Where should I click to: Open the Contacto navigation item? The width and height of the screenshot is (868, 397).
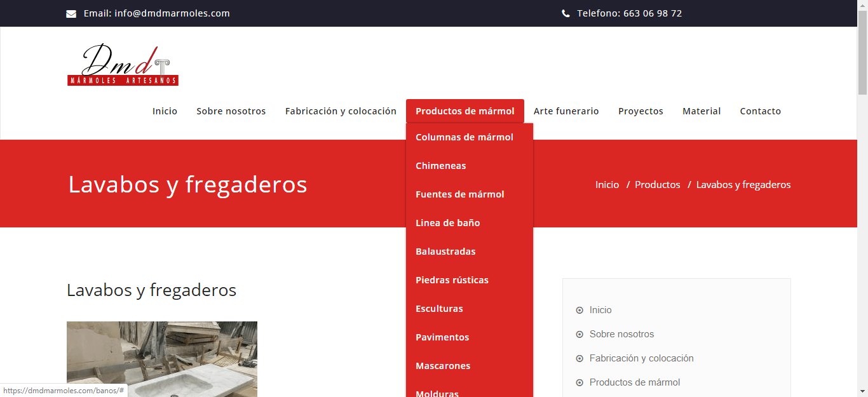tap(761, 111)
